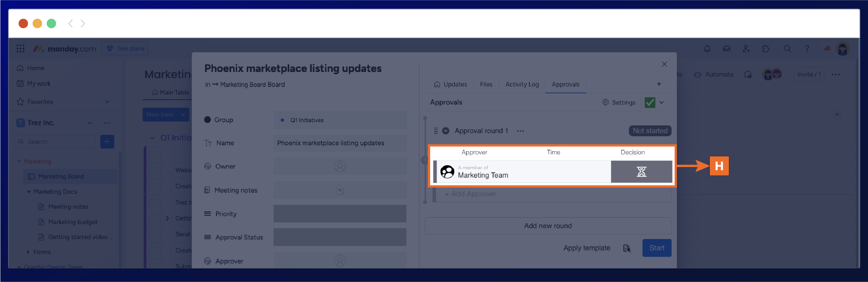Collapse Approval round 1 section
The height and width of the screenshot is (282, 868).
pyautogui.click(x=446, y=131)
